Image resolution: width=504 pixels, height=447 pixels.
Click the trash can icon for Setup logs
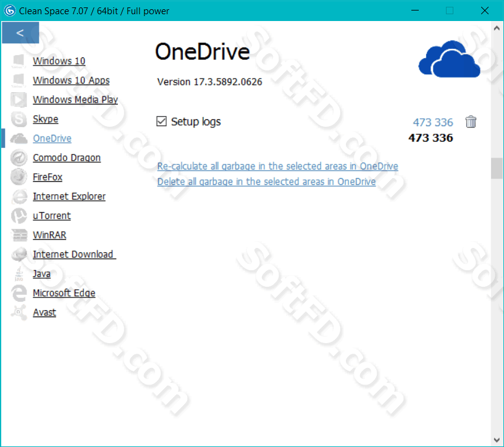point(471,122)
